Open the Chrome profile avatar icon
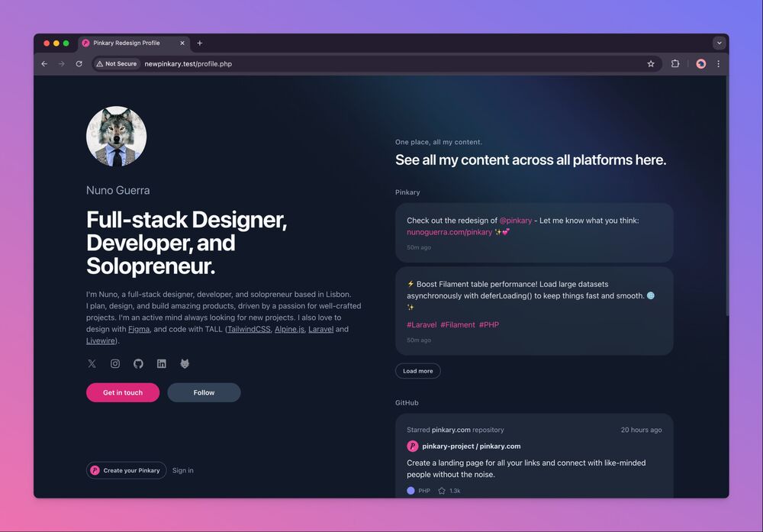Viewport: 763px width, 532px height. pyautogui.click(x=700, y=64)
